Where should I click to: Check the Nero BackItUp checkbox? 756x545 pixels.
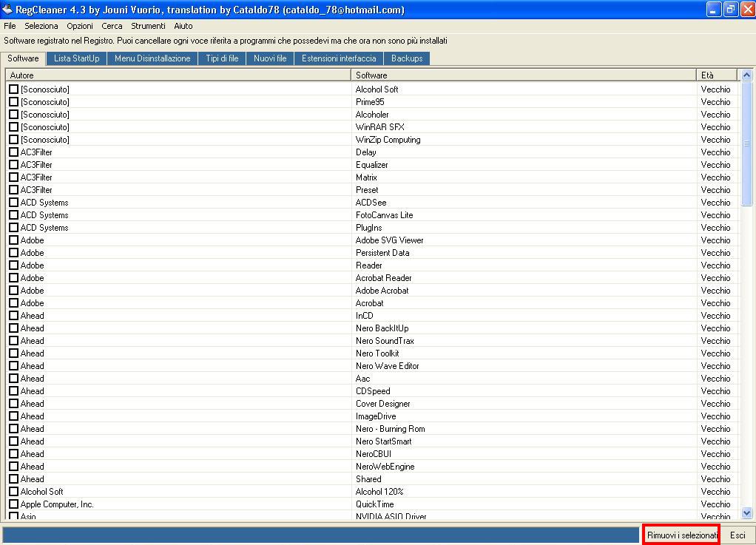coord(13,328)
